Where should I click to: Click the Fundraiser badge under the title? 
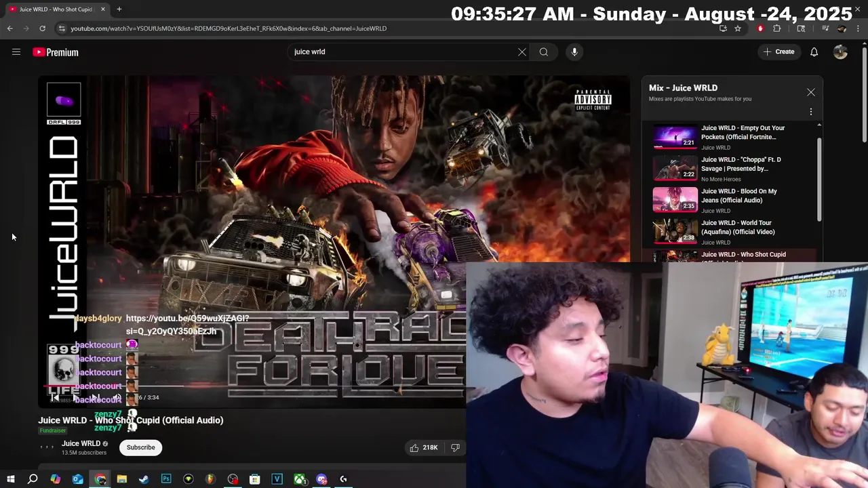(x=52, y=430)
